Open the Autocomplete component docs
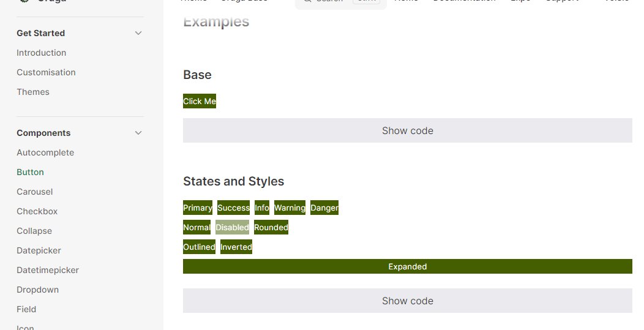Screen dimensions: 644x330 click(45, 152)
